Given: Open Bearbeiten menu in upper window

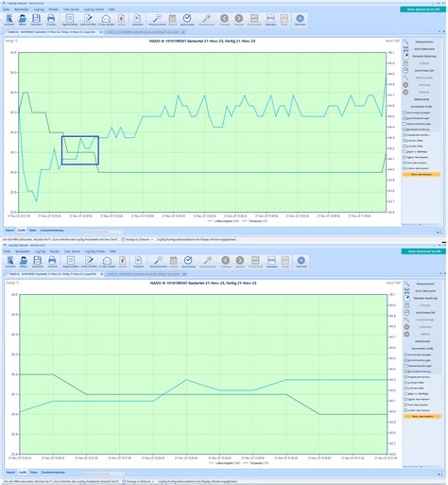Looking at the screenshot, I should tap(22, 9).
